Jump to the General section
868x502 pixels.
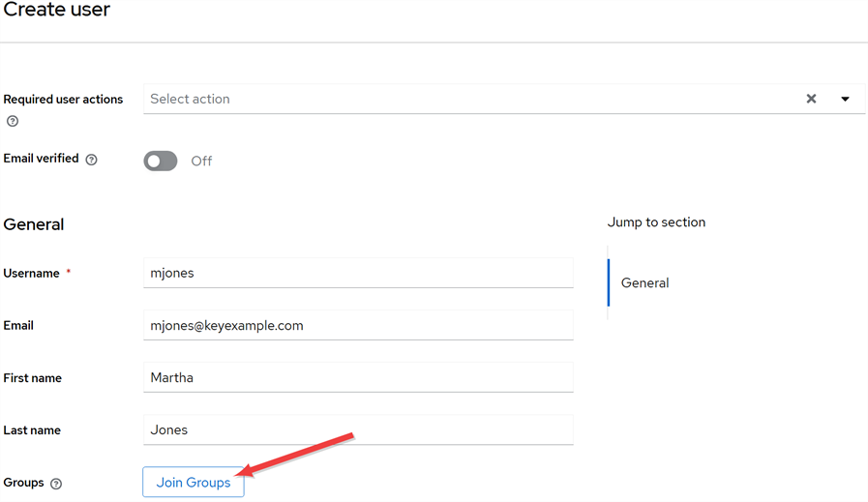point(644,282)
